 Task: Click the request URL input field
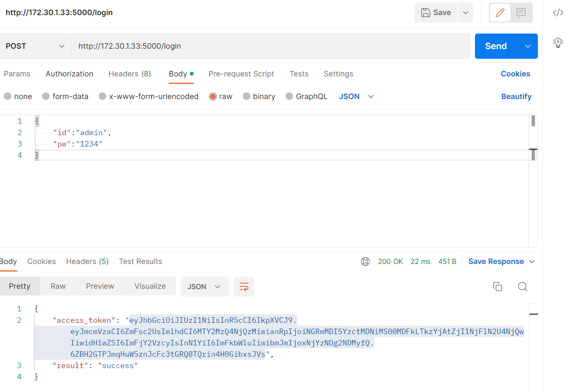point(270,46)
